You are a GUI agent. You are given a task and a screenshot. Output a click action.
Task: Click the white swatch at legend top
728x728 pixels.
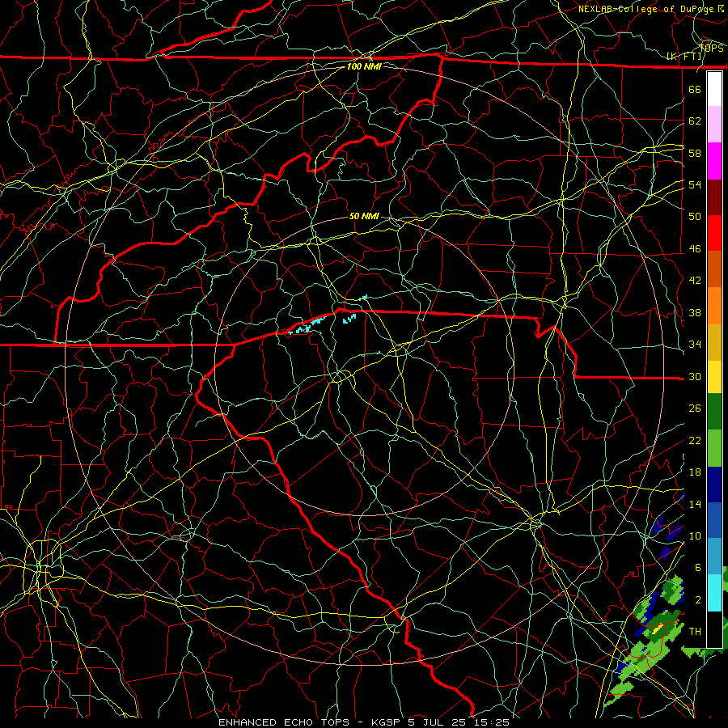point(714,89)
